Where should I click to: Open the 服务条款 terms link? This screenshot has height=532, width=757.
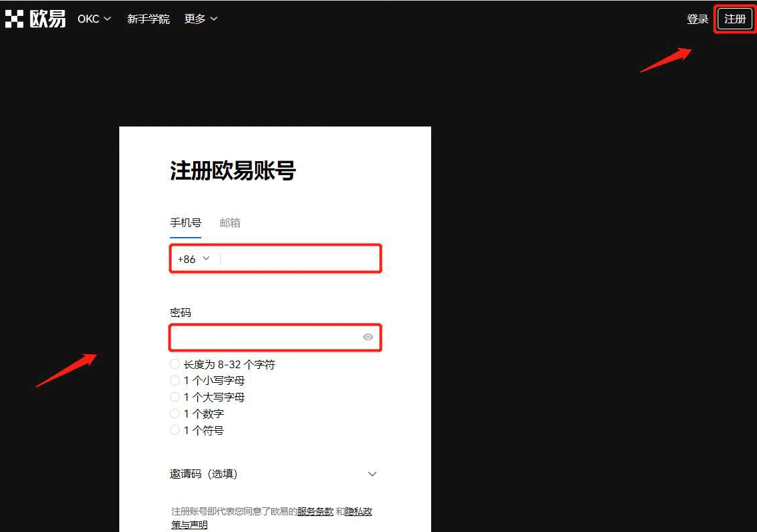315,511
